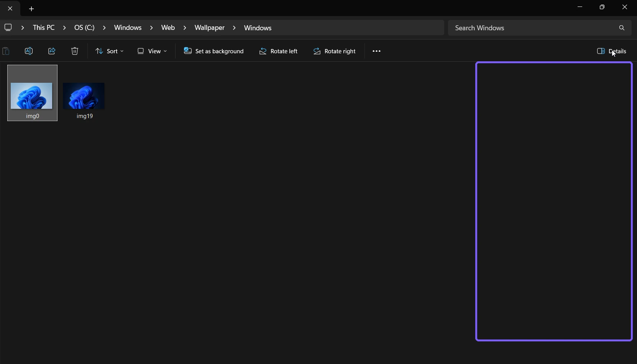Click the Delete trash icon
Viewport: 637px width, 364px height.
(x=75, y=51)
